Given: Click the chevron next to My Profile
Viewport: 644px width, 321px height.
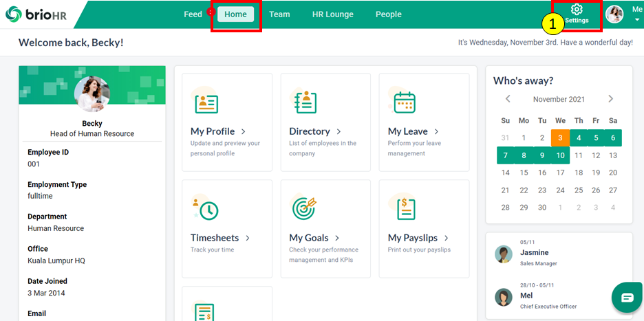Looking at the screenshot, I should (243, 131).
